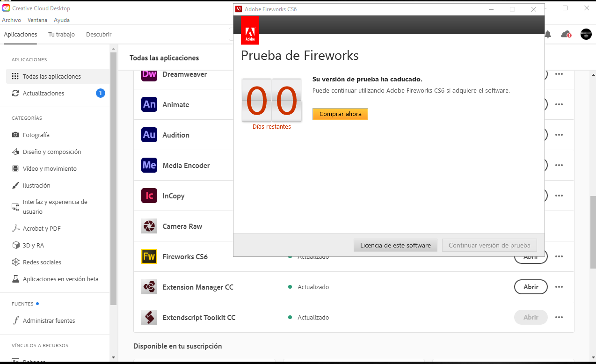Click Comprar ahora button

(340, 114)
